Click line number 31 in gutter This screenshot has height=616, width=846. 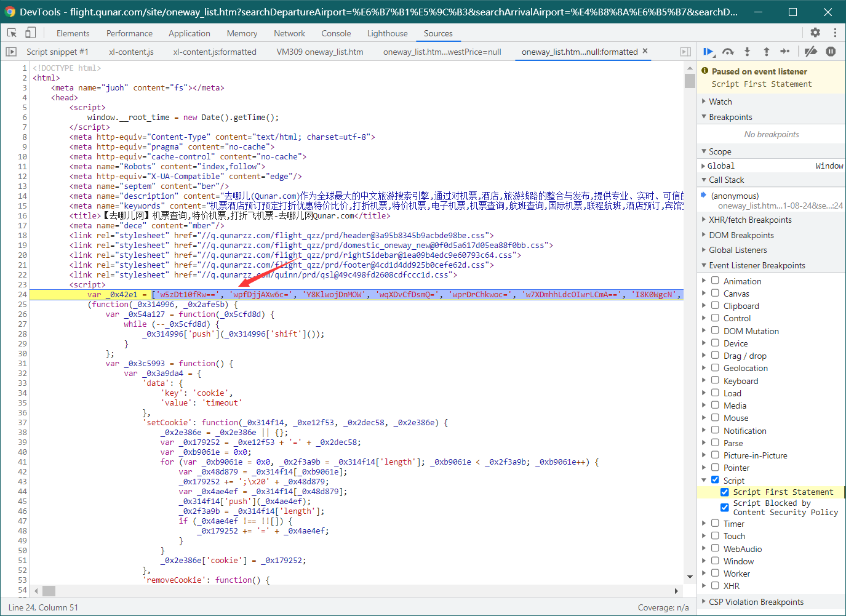[x=22, y=363]
